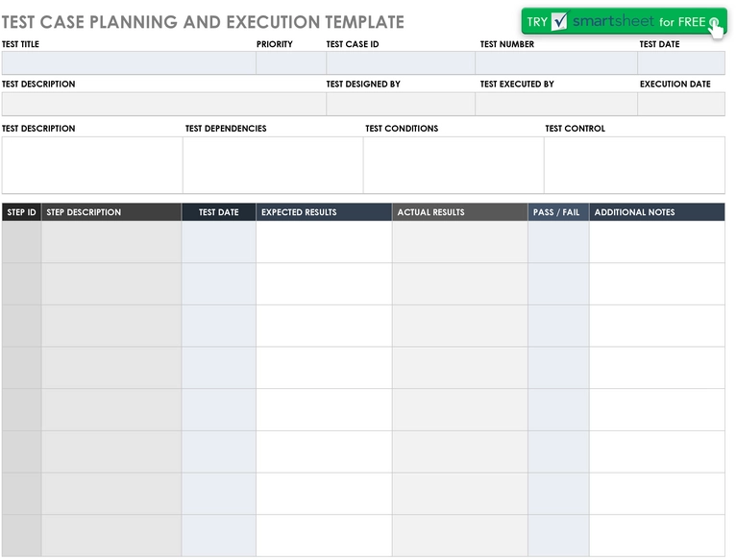Select the Test Executed By field

[556, 104]
